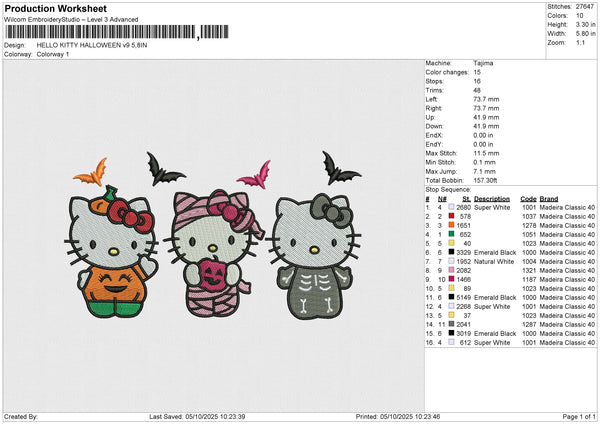Pick the pink swatch in stop 8
Image resolution: width=600 pixels, height=424 pixels.
[452, 270]
